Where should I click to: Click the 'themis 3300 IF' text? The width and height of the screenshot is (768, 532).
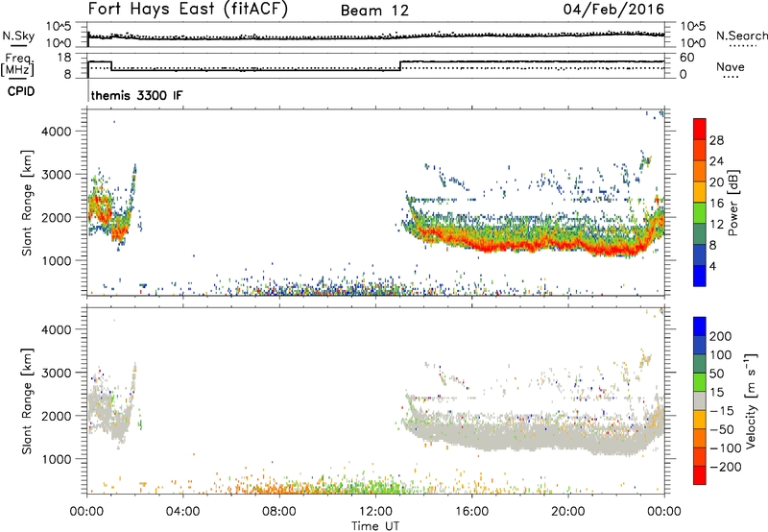pos(136,95)
